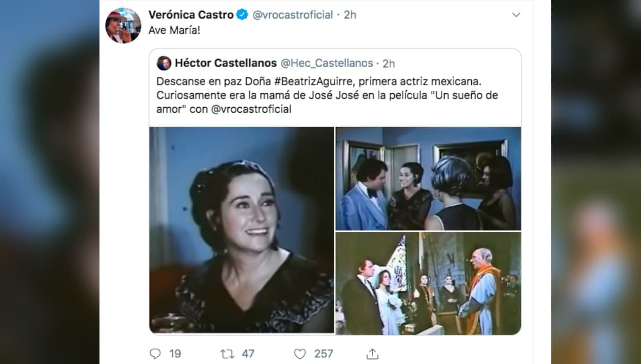Select the tweet timestamp showing 2h
The height and width of the screenshot is (364, 641).
tap(350, 15)
